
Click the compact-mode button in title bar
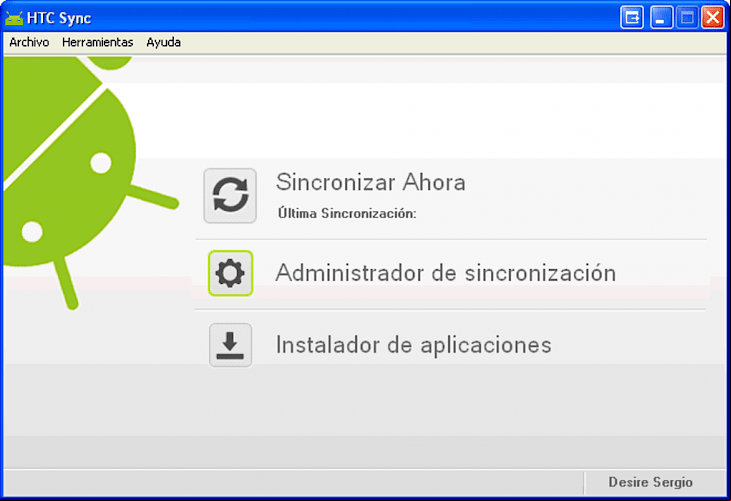click(632, 18)
